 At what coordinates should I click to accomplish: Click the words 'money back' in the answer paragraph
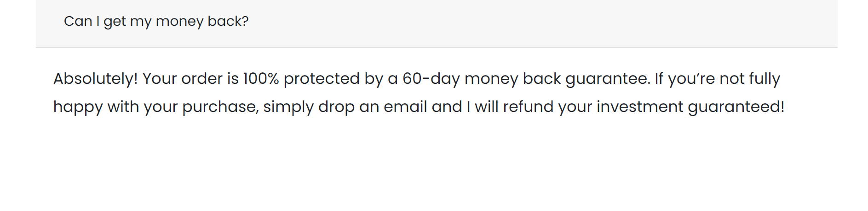coord(513,79)
